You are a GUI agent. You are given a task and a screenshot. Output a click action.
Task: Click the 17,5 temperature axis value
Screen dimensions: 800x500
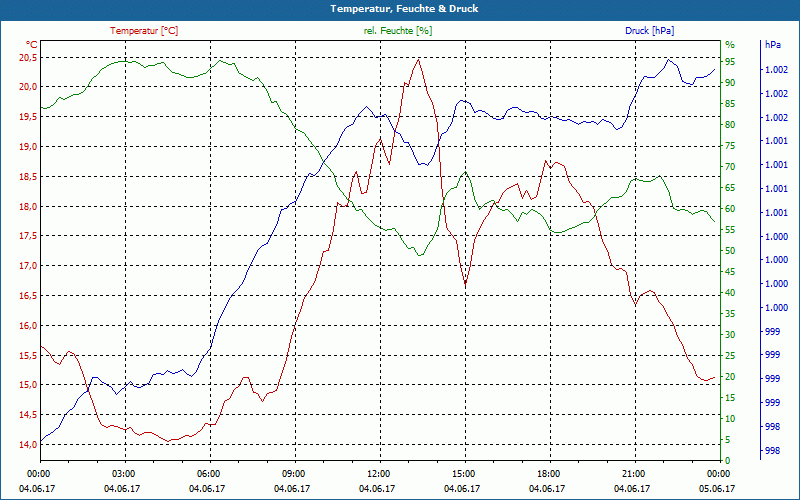tap(28, 236)
